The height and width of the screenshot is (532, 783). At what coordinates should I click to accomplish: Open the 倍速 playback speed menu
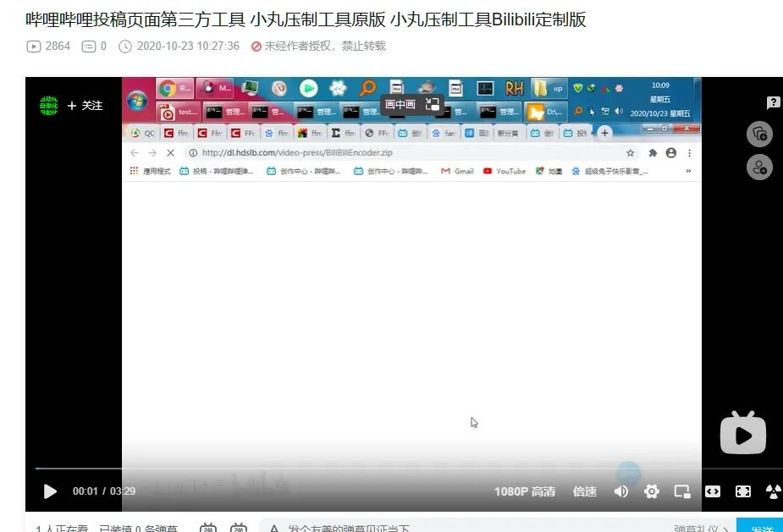click(x=585, y=491)
